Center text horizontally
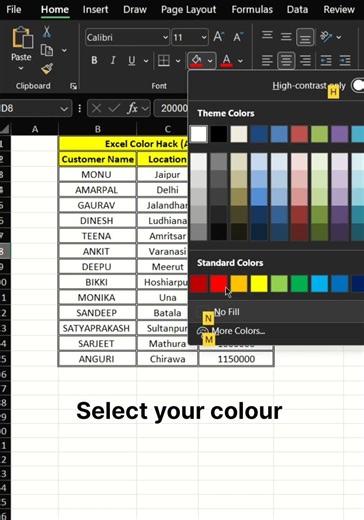 coord(286,61)
